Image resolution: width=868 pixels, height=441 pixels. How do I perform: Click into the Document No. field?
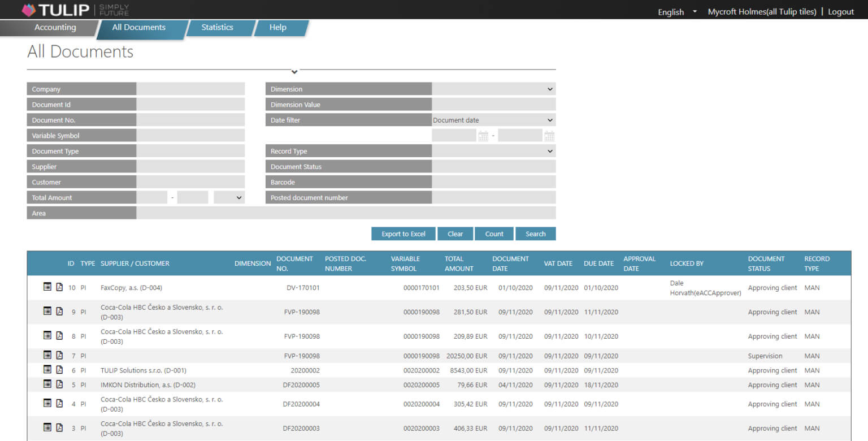coord(190,120)
